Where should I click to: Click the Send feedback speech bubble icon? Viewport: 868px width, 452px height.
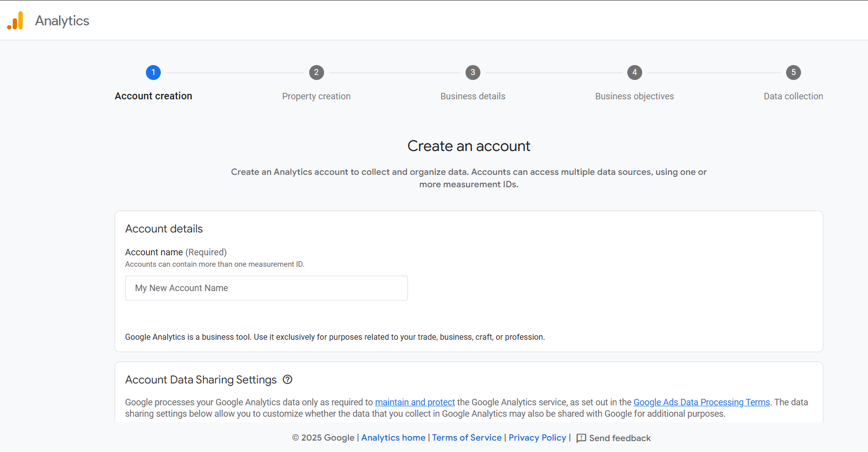click(581, 438)
